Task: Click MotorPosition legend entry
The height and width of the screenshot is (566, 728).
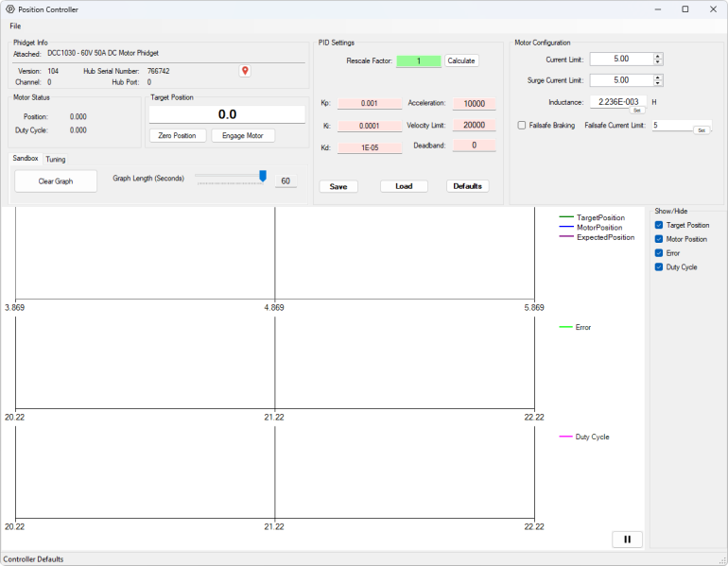Action: (x=591, y=228)
